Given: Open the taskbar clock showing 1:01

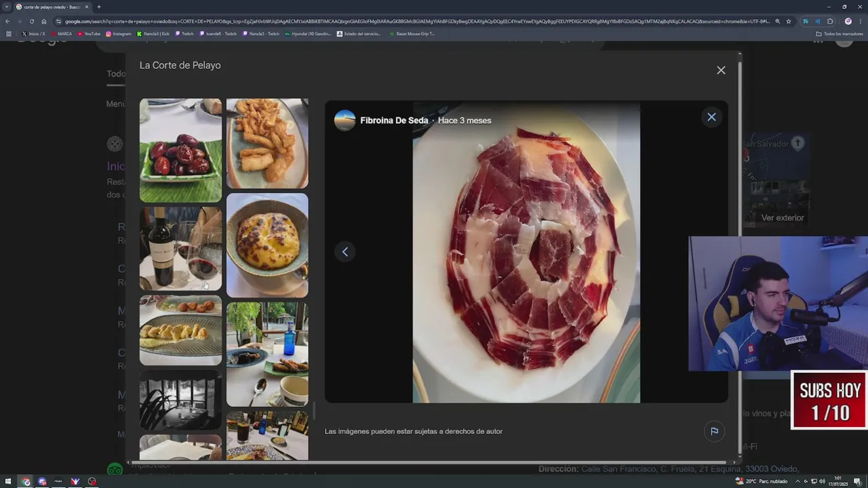Looking at the screenshot, I should [839, 481].
